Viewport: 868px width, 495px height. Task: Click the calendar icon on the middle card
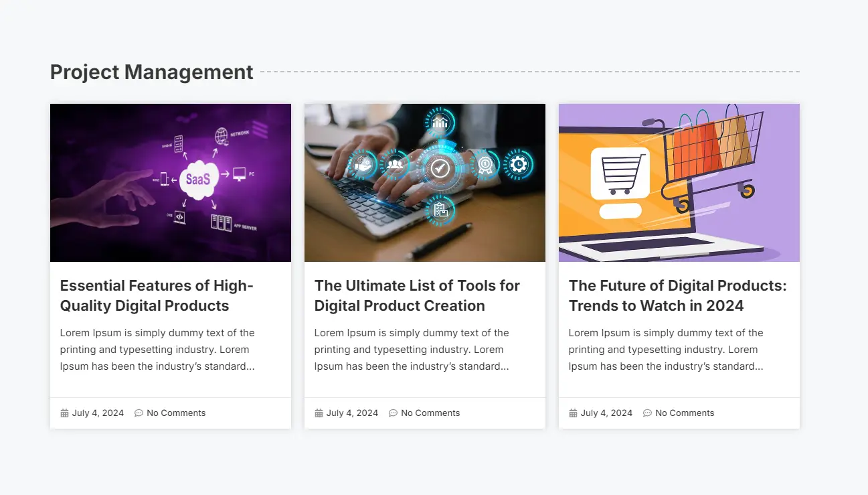click(319, 413)
